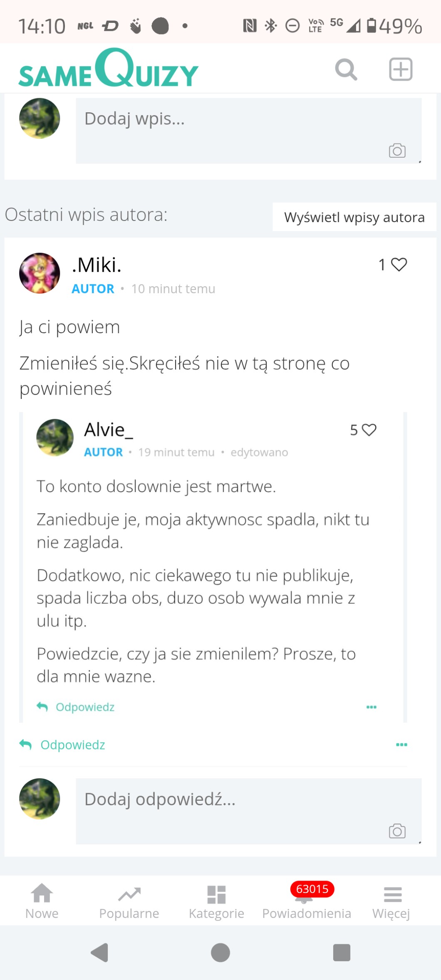The height and width of the screenshot is (980, 441).
Task: Switch to Popularne tab
Action: click(129, 901)
